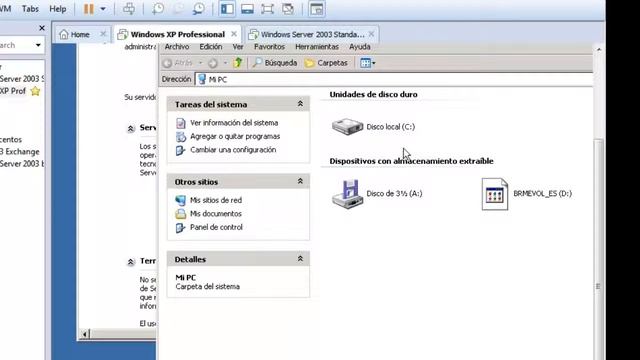This screenshot has height=360, width=640.
Task: Select the Disco de 3½ (A:) floppy icon
Action: tap(347, 194)
